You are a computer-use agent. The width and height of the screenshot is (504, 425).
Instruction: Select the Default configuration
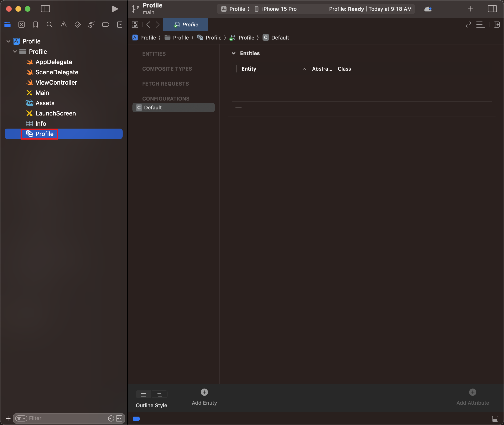pyautogui.click(x=174, y=108)
